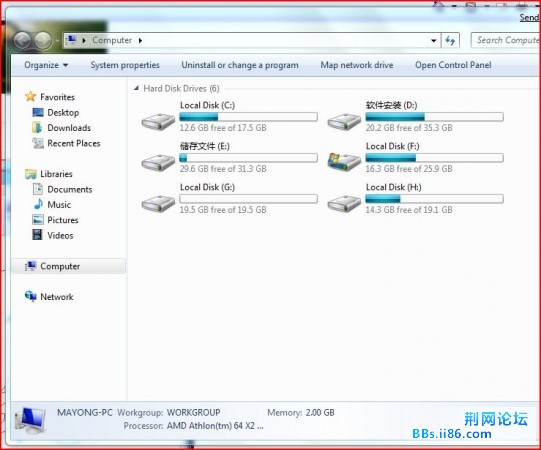This screenshot has width=541, height=450.
Task: Collapse the Hard Disk Drives group
Action: [136, 88]
